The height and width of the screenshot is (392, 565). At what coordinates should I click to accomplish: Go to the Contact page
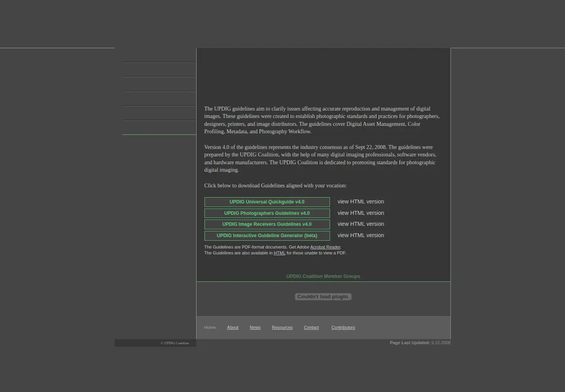point(311,327)
